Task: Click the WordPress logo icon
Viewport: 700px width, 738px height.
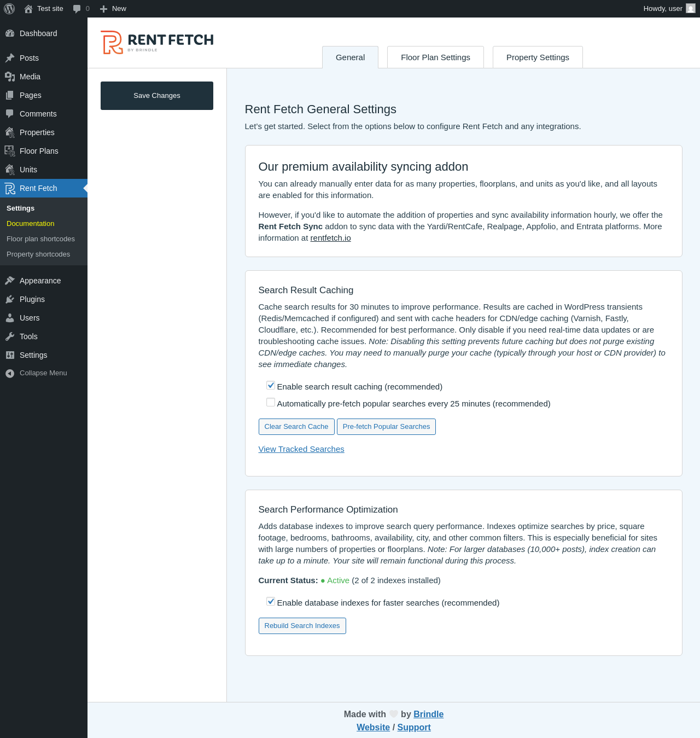Action: (9, 9)
